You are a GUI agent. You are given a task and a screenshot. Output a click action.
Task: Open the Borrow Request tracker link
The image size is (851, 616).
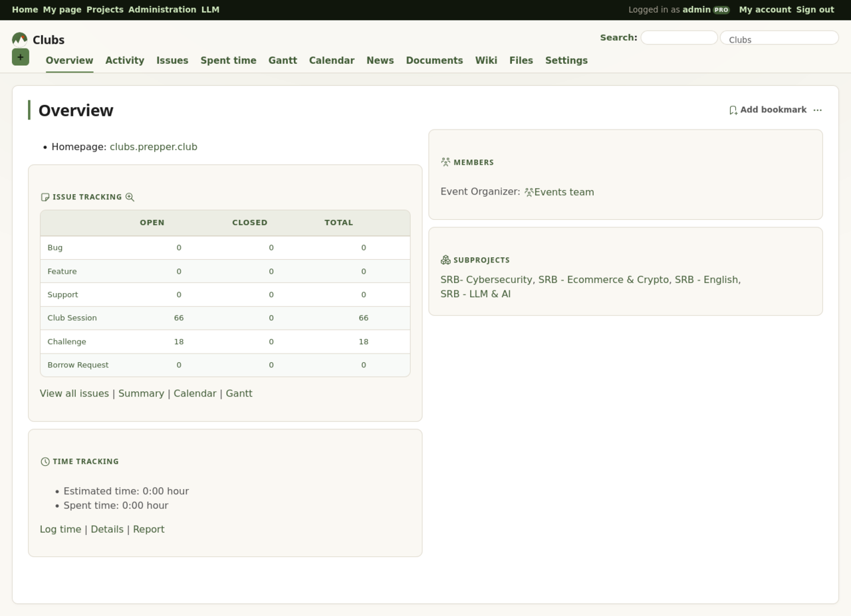(78, 365)
